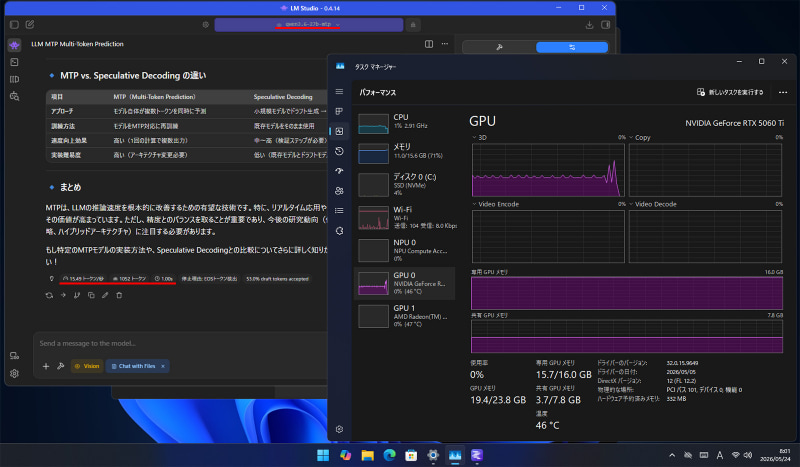Click the 1052 トークン stat badge

coord(130,279)
